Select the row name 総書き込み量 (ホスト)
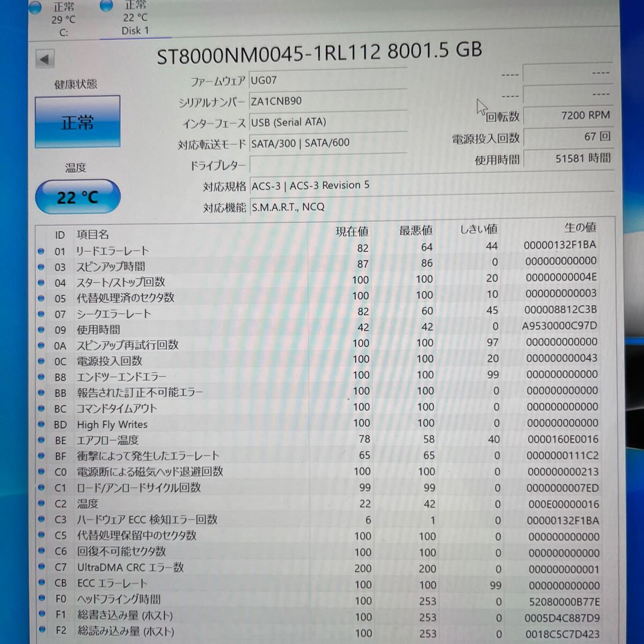The height and width of the screenshot is (644, 644). [125, 615]
